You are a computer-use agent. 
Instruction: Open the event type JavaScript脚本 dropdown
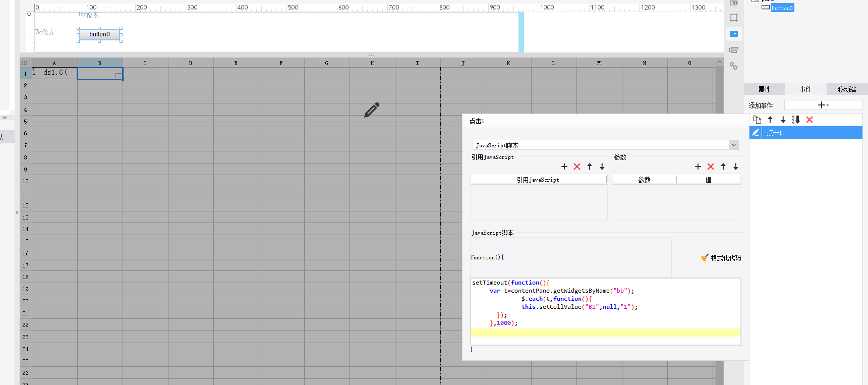click(x=734, y=145)
